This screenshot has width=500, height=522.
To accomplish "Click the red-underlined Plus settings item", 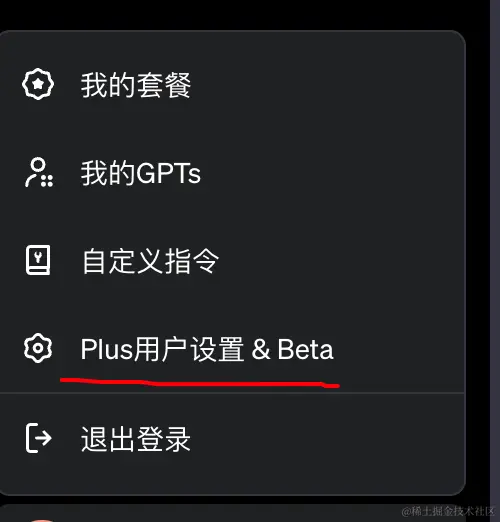I will click(207, 349).
